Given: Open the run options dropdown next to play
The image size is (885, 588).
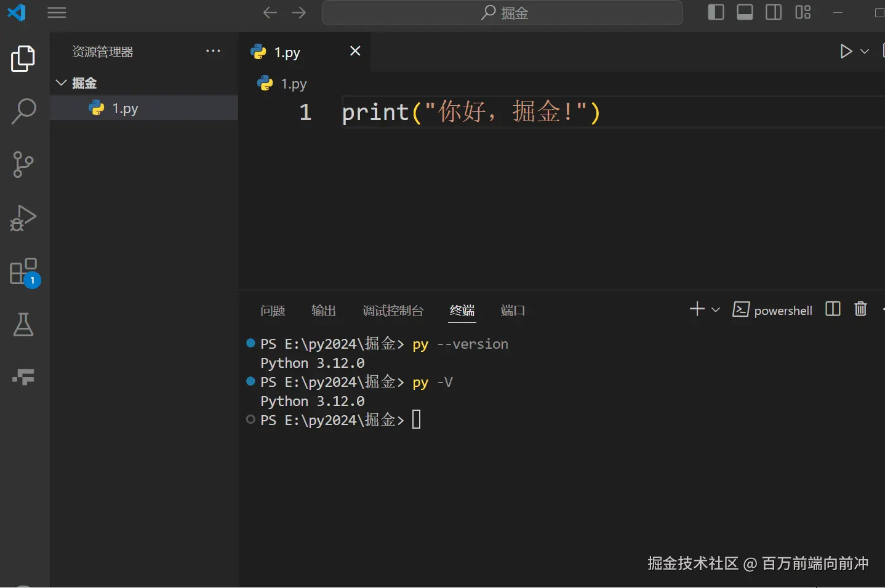Looking at the screenshot, I should click(865, 52).
